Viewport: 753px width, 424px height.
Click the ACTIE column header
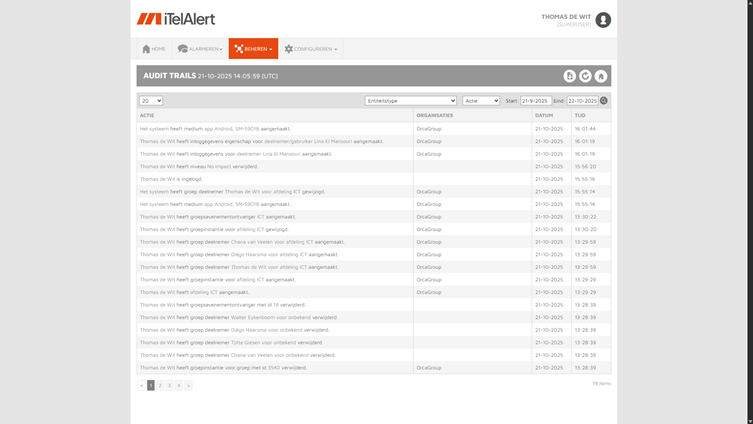[x=147, y=115]
